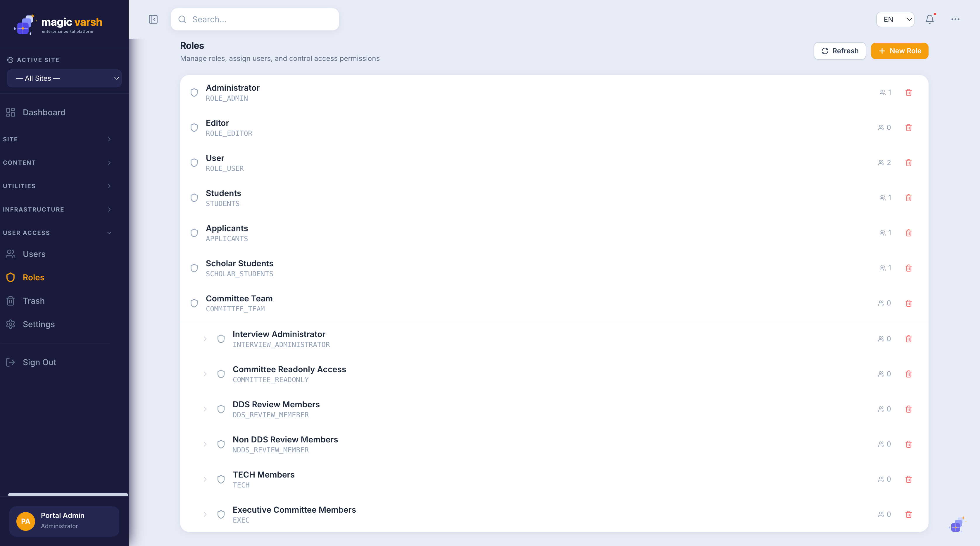Viewport: 980px width, 546px height.
Task: Delete the Committee Readonly Access role
Action: [x=908, y=374]
